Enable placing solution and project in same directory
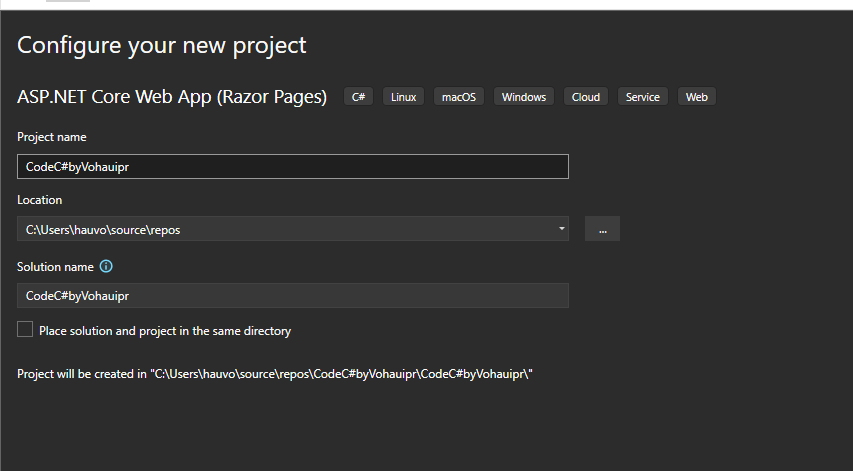The width and height of the screenshot is (853, 471). 25,330
